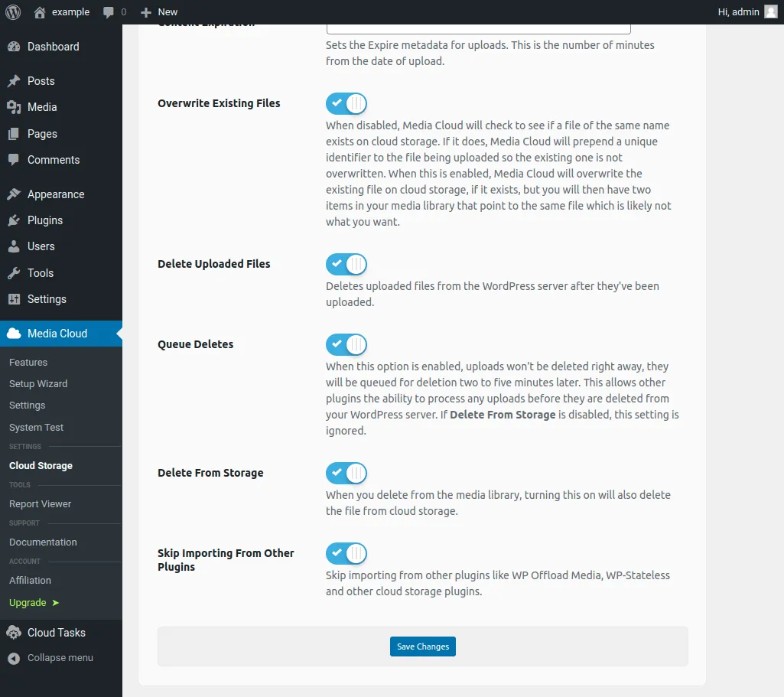Toggle Skip Importing From Other Plugins
The height and width of the screenshot is (697, 784).
[346, 553]
